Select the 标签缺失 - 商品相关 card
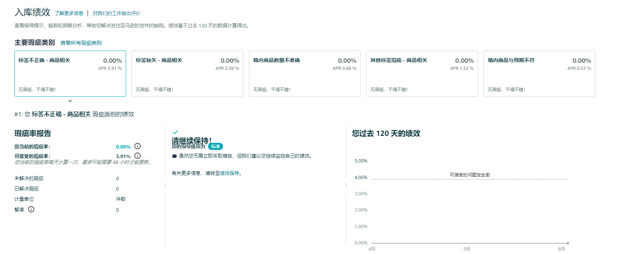This screenshot has height=254, width=644. coord(187,74)
